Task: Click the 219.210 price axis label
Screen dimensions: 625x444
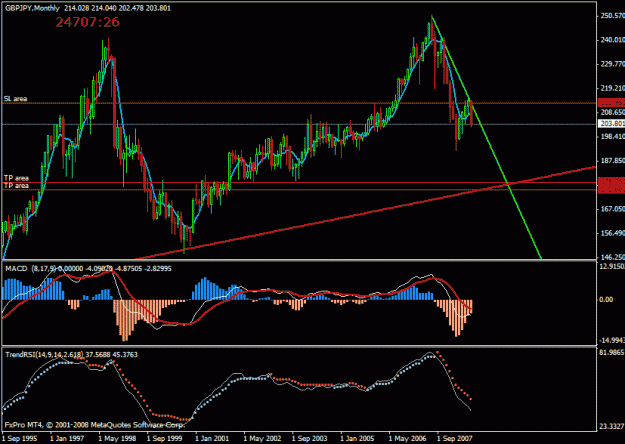Action: pos(612,88)
